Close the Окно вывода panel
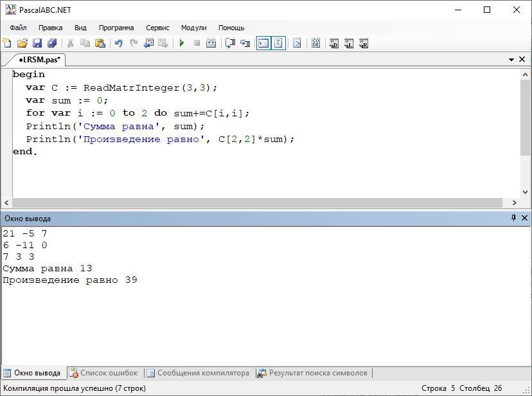 [524, 218]
